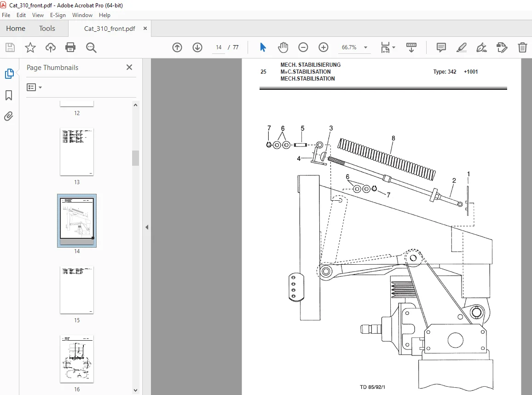The image size is (532, 395).
Task: Add a comment sticky note
Action: [x=441, y=47]
